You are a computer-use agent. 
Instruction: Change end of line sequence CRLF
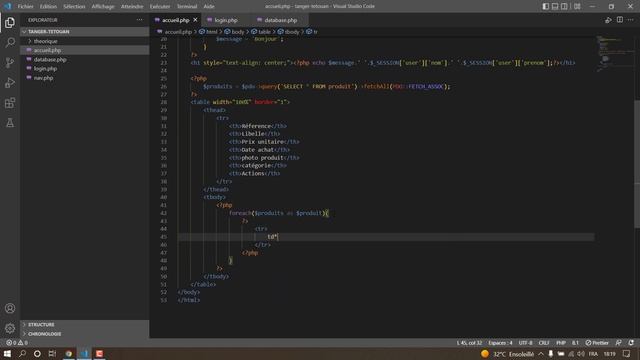(x=544, y=343)
